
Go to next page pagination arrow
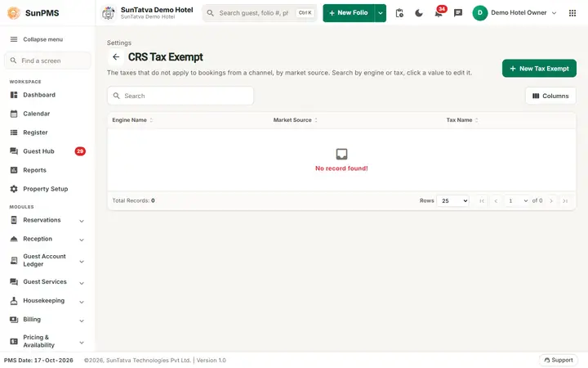[551, 201]
